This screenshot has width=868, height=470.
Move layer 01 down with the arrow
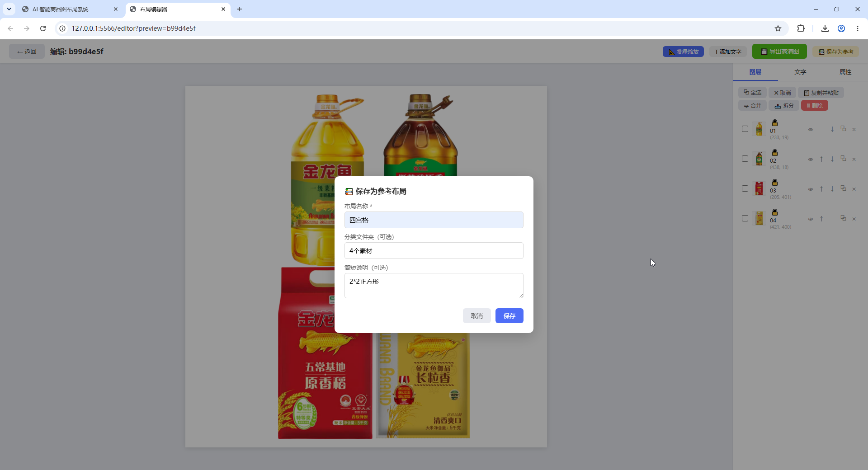[832, 129]
